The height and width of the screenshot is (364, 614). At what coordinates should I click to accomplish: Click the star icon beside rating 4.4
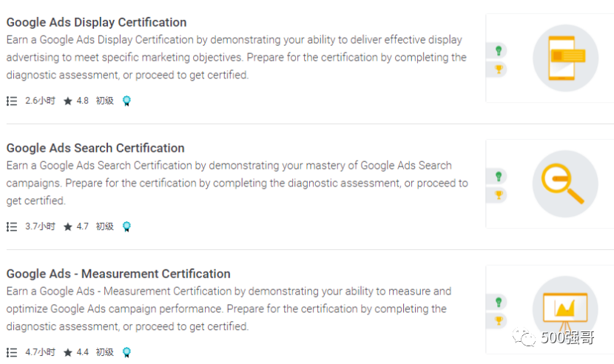(68, 353)
